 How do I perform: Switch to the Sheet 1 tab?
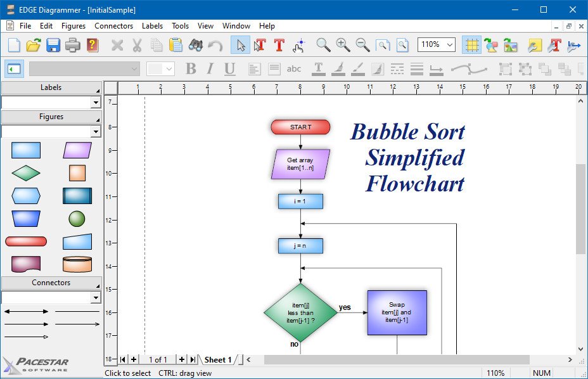(217, 360)
